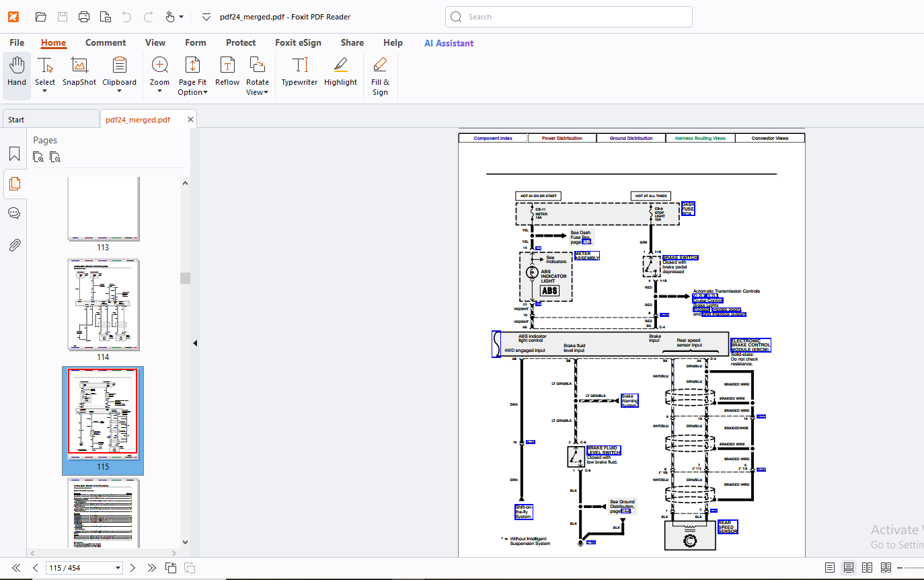Open the page number 115 / 454 dropdown
The width and height of the screenshot is (924, 580).
click(118, 568)
